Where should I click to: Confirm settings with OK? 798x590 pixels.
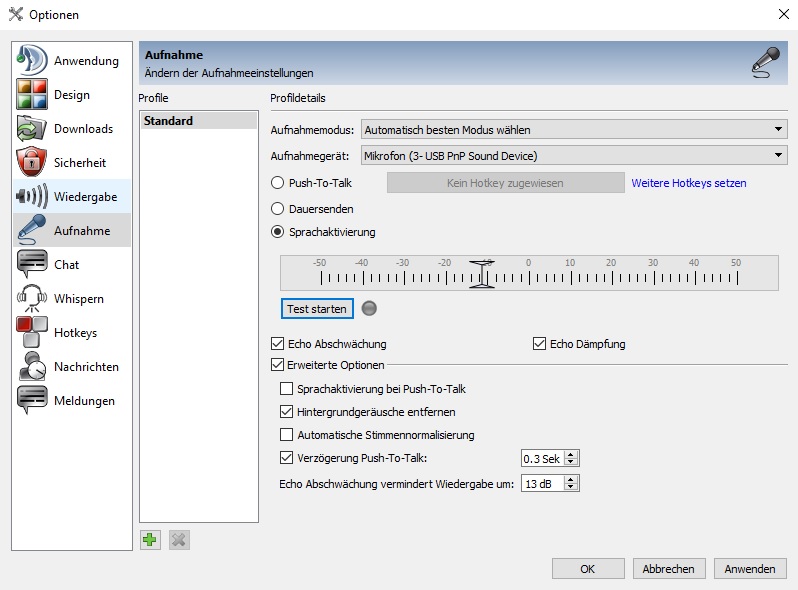coord(588,569)
